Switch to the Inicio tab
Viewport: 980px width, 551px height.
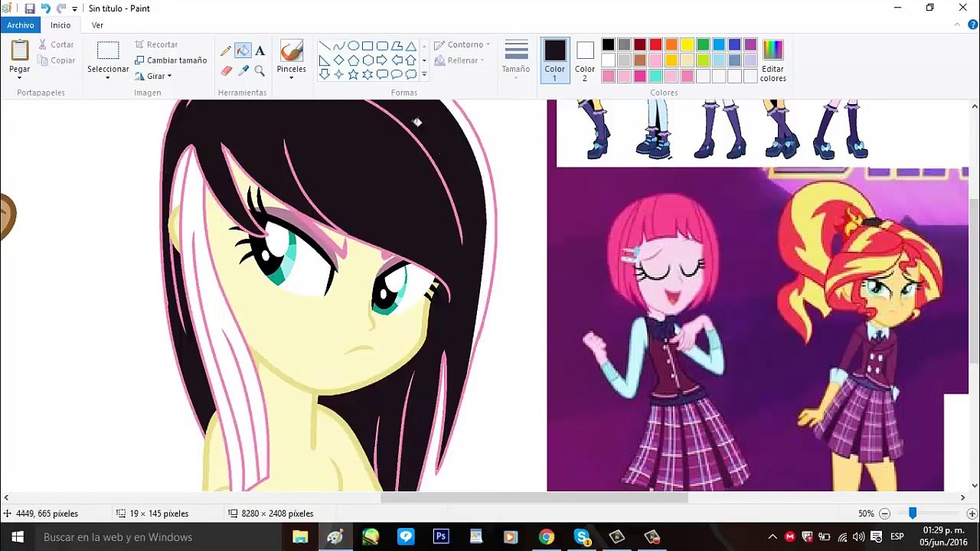coord(60,25)
